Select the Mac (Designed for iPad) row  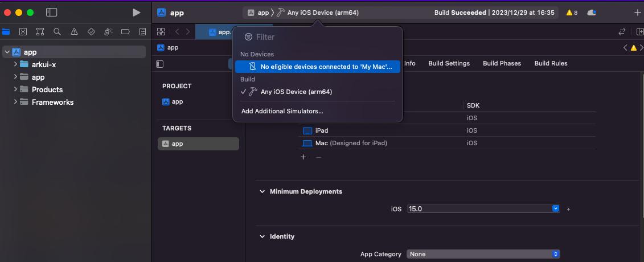[447, 143]
